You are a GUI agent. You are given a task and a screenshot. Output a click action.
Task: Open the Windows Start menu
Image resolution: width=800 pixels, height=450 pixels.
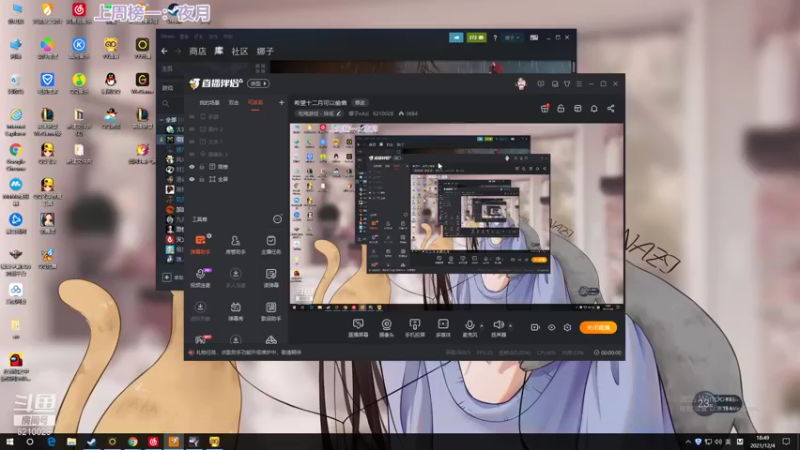tap(9, 441)
